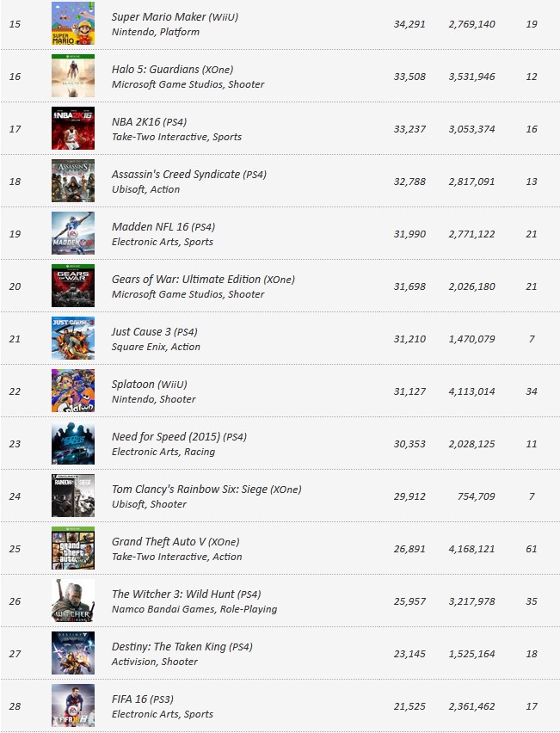Open the Splatoon (WiiU) title link
This screenshot has width=560, height=733.
(149, 385)
